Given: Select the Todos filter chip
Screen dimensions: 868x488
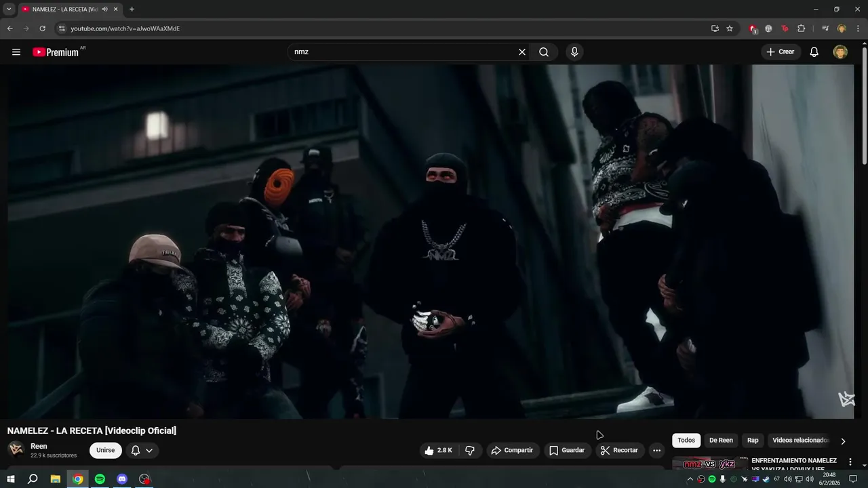Looking at the screenshot, I should click(x=686, y=441).
